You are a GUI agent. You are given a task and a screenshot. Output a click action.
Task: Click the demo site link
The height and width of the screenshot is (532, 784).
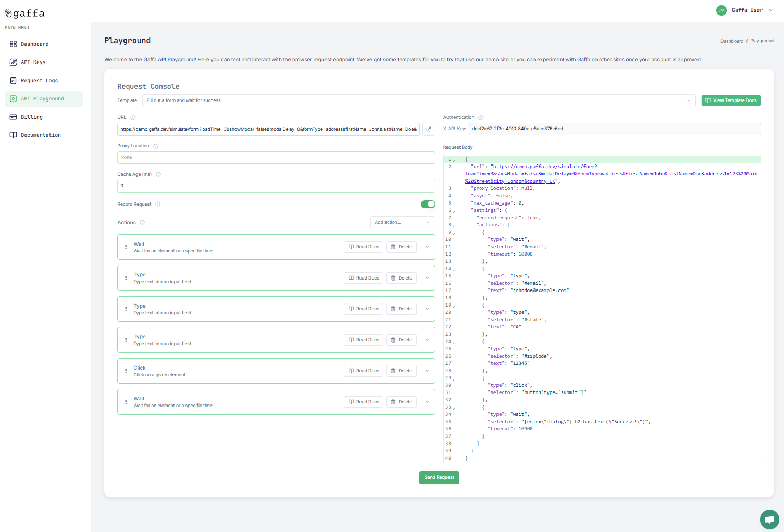click(496, 60)
